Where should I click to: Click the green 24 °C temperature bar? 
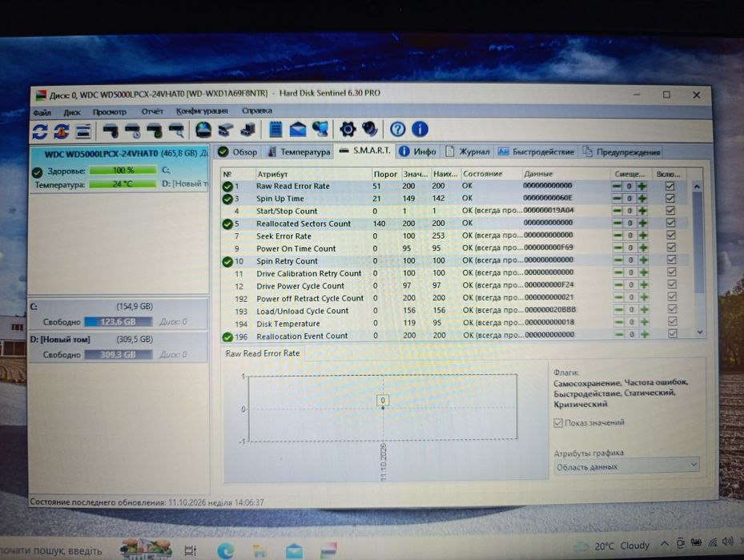[123, 183]
